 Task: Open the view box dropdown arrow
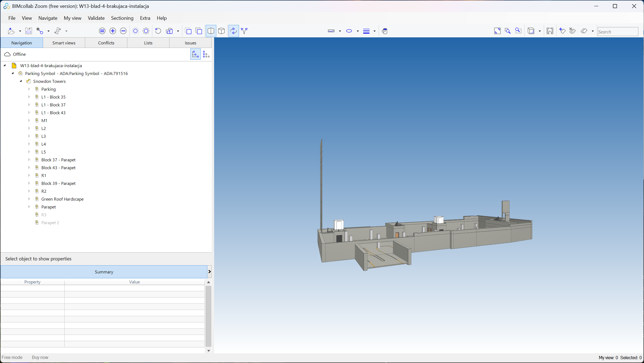click(540, 31)
